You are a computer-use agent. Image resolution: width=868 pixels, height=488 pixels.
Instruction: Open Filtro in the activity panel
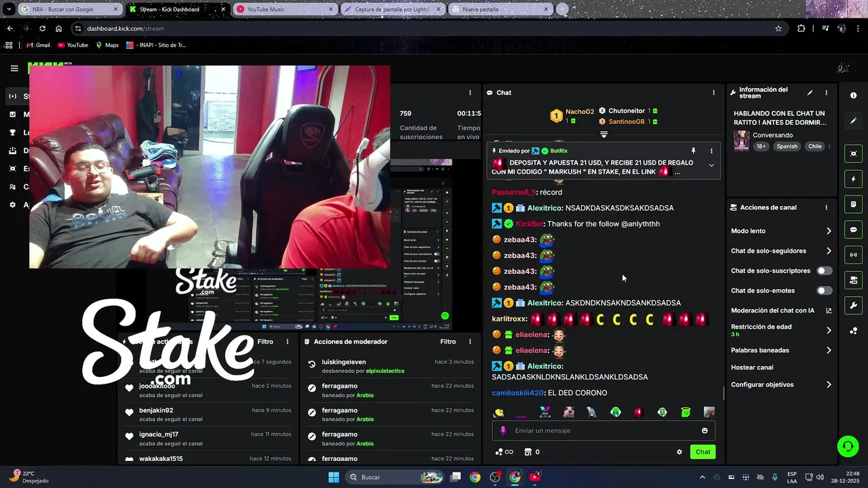[x=265, y=342]
